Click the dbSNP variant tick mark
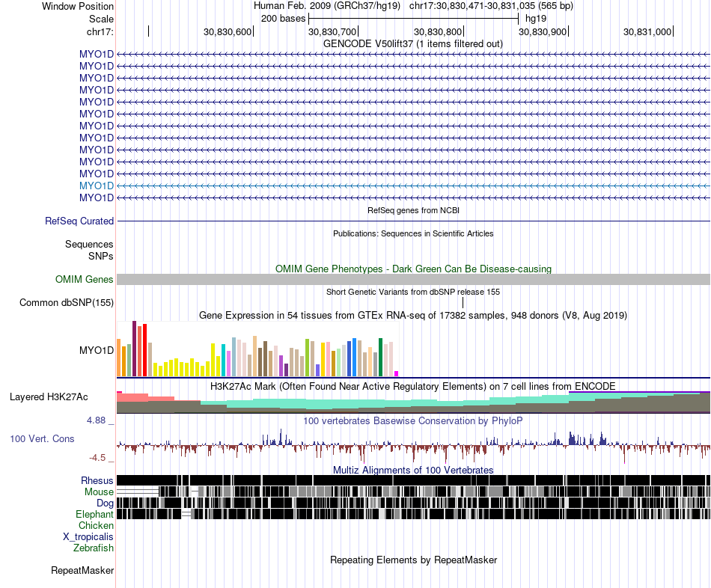The width and height of the screenshot is (711, 588). pos(463,302)
